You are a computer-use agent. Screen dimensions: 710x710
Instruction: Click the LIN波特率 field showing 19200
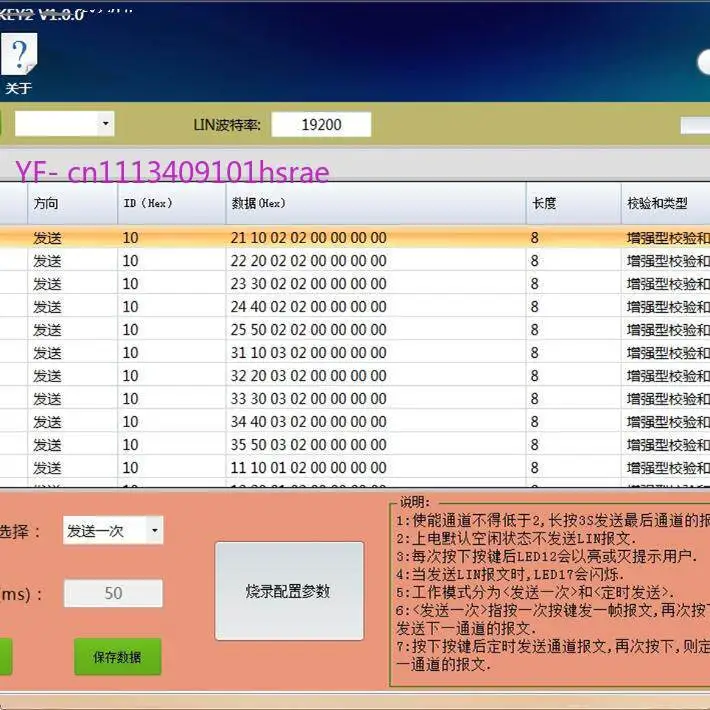[x=321, y=124]
